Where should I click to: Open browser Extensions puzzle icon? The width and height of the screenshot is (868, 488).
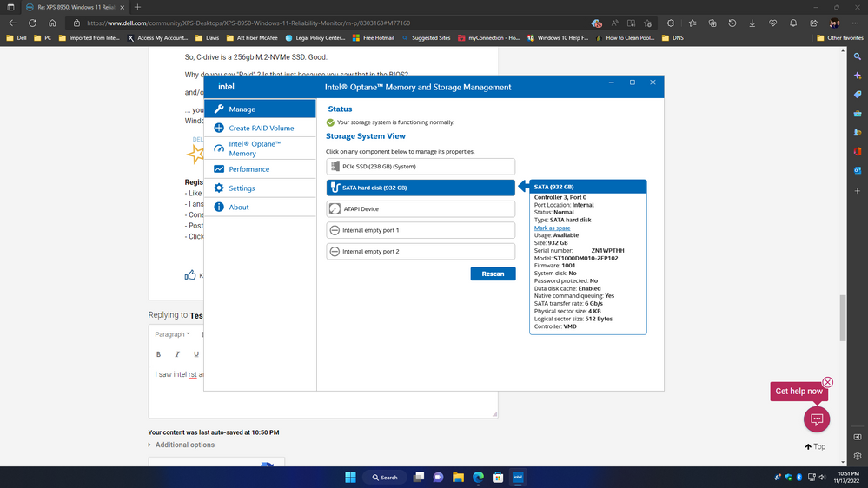pos(671,23)
